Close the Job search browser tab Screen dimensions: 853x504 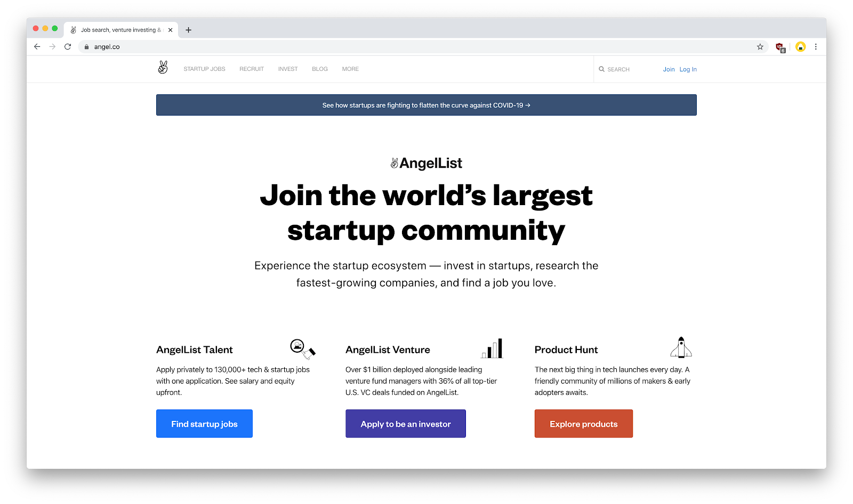point(170,30)
